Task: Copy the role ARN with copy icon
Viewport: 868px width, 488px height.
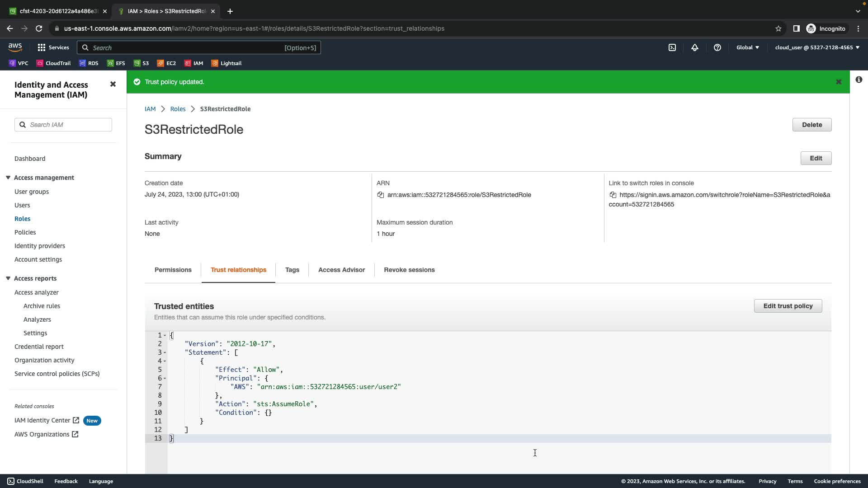Action: tap(381, 195)
